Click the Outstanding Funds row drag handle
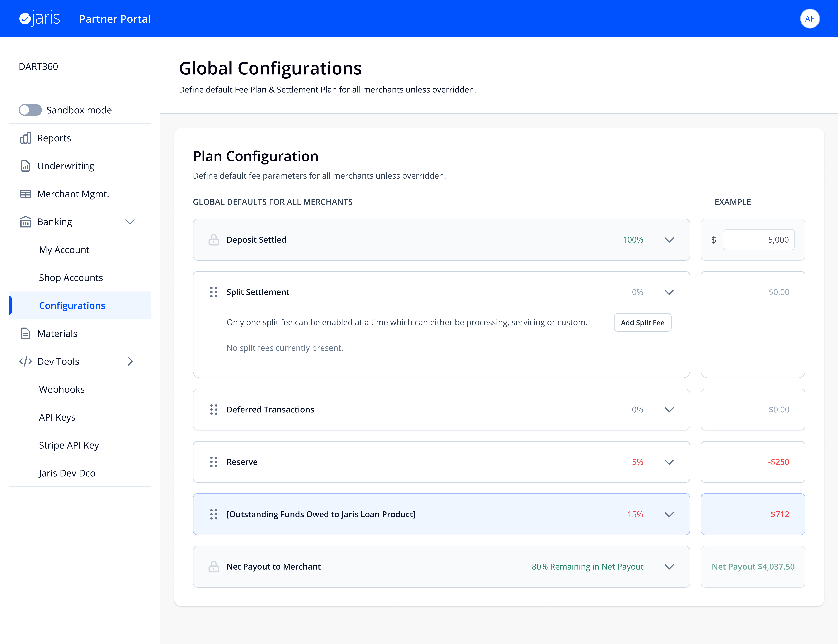Image resolution: width=838 pixels, height=644 pixels. 214,514
